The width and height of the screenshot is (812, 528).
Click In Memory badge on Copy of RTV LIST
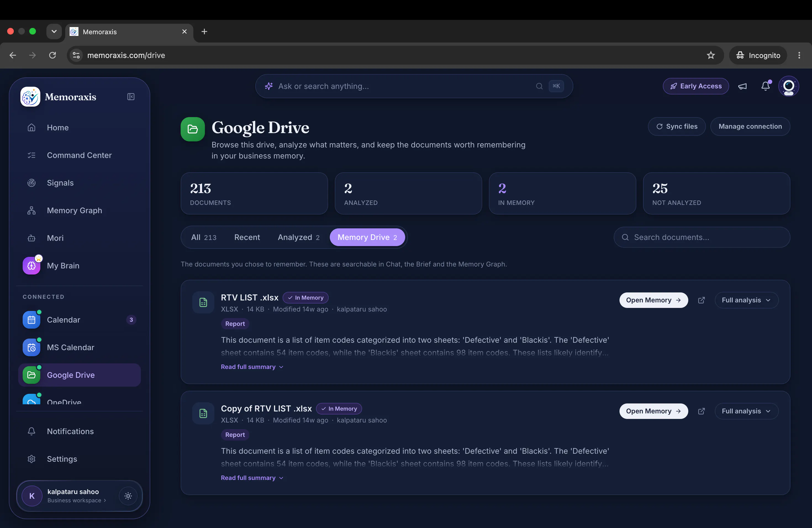point(339,409)
